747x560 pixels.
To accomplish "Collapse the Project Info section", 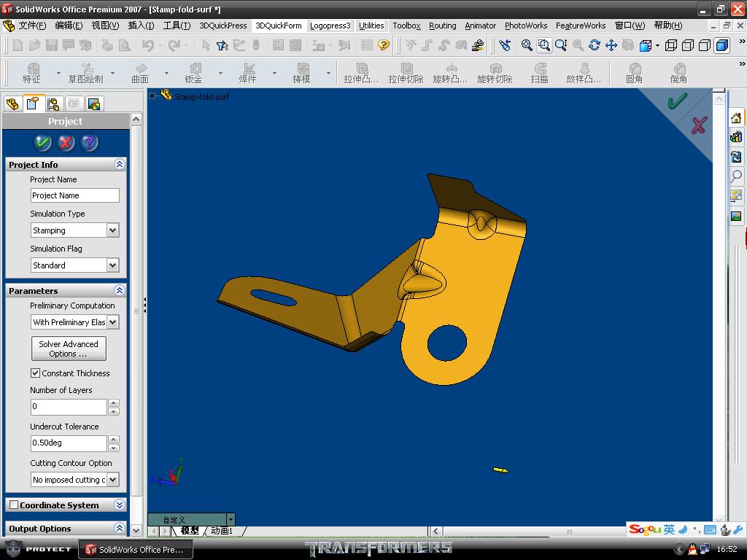I will click(120, 165).
